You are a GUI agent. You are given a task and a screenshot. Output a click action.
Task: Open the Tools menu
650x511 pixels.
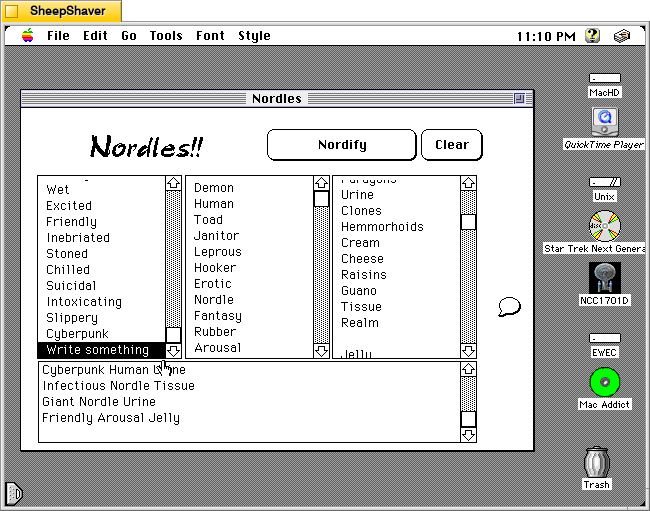point(166,36)
